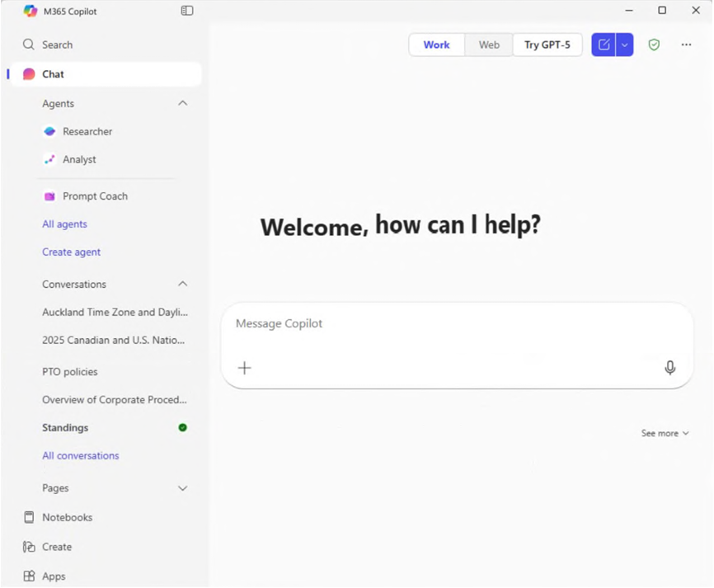Click the Pages section header

[55, 488]
